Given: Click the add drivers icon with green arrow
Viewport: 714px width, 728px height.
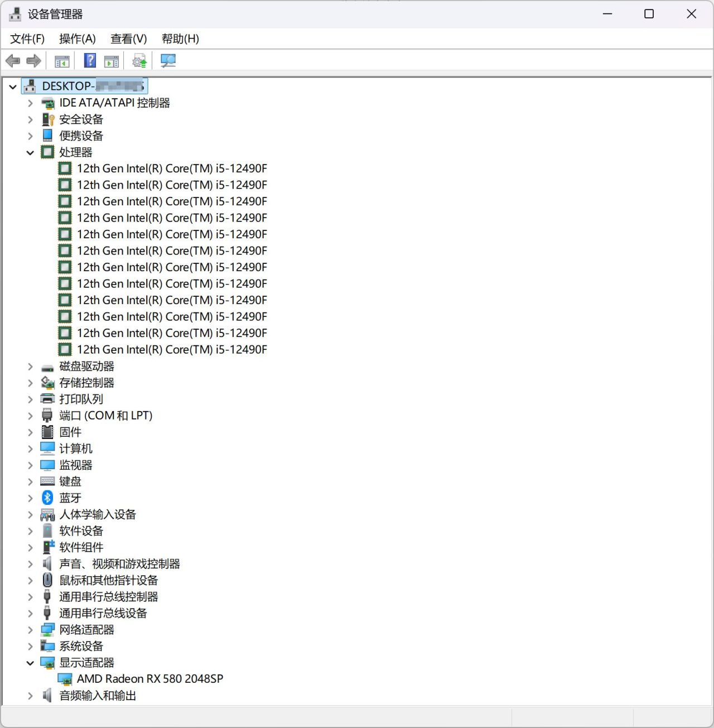Looking at the screenshot, I should click(139, 61).
